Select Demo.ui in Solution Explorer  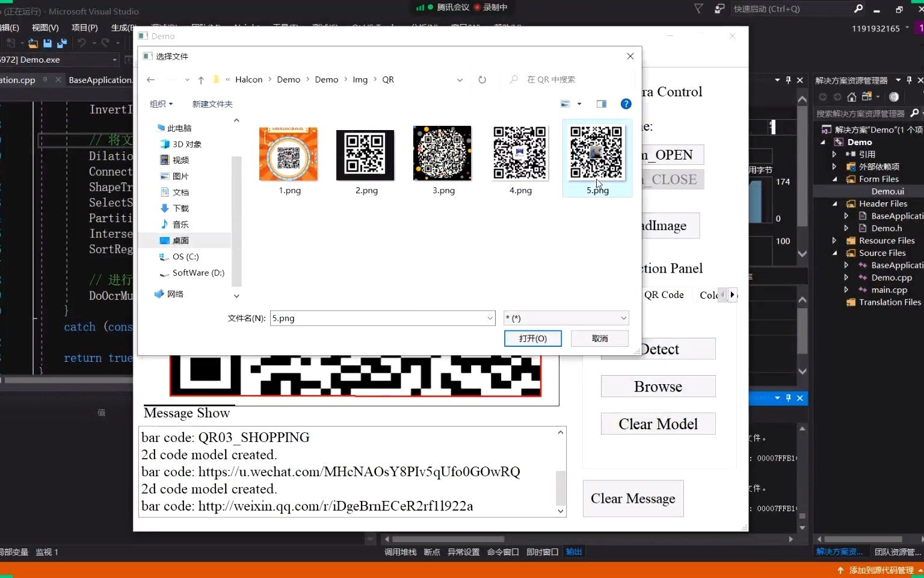coord(887,191)
